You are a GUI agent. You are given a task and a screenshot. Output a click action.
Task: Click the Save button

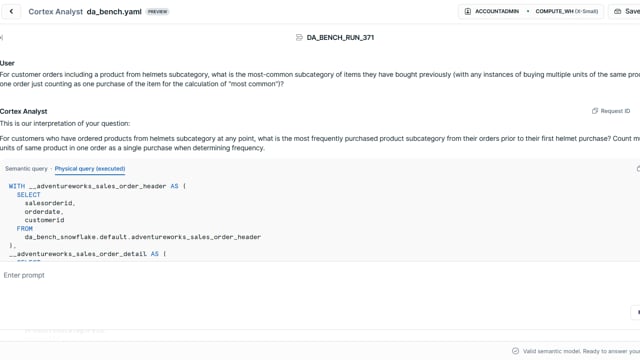pos(627,11)
